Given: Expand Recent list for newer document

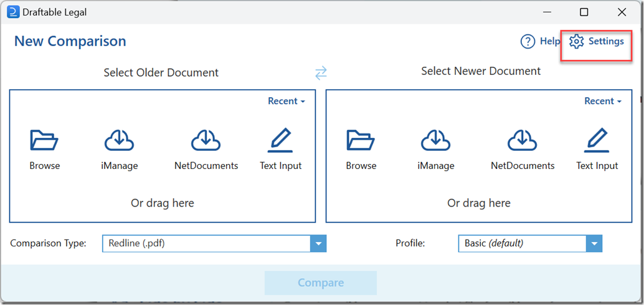Looking at the screenshot, I should point(603,101).
